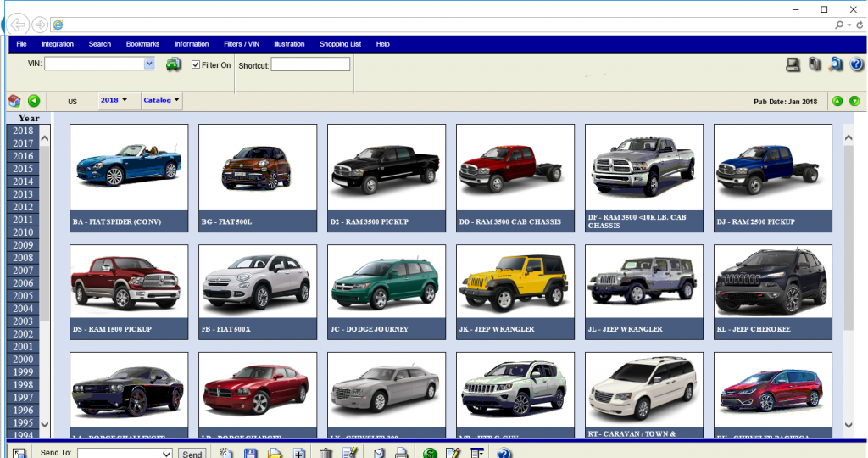Click the green back arrow button
The image size is (868, 458).
[x=34, y=101]
